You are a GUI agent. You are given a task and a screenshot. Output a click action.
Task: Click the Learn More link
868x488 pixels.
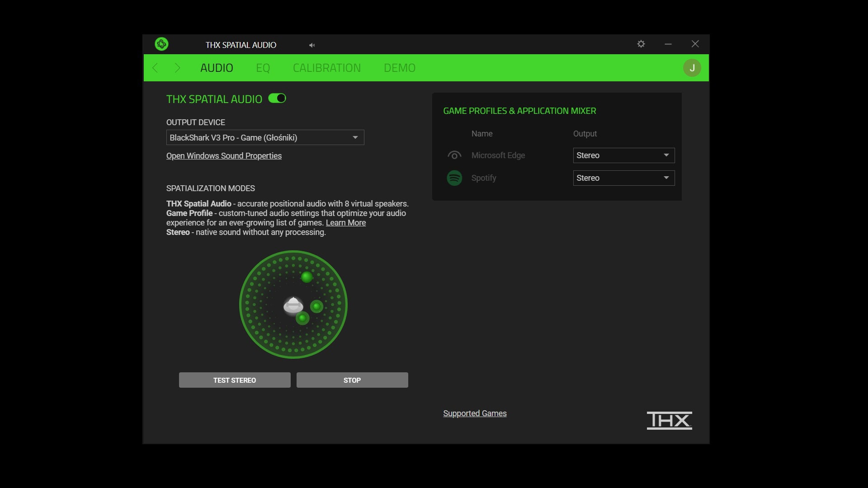[346, 223]
